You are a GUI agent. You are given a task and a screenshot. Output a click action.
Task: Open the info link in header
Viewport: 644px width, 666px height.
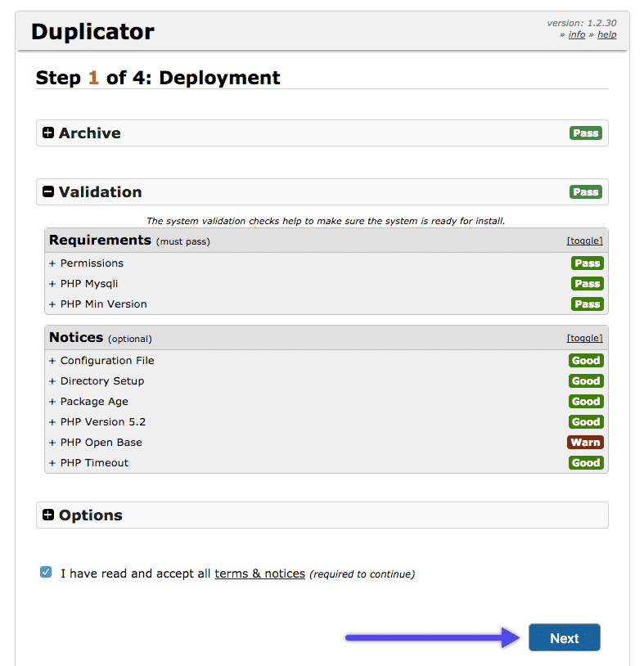point(577,34)
